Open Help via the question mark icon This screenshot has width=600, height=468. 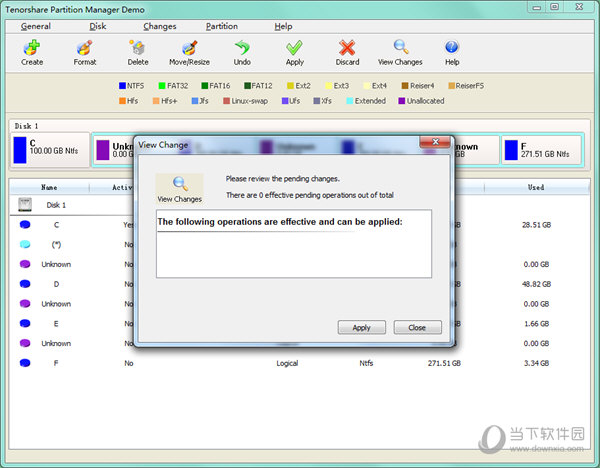pyautogui.click(x=452, y=47)
